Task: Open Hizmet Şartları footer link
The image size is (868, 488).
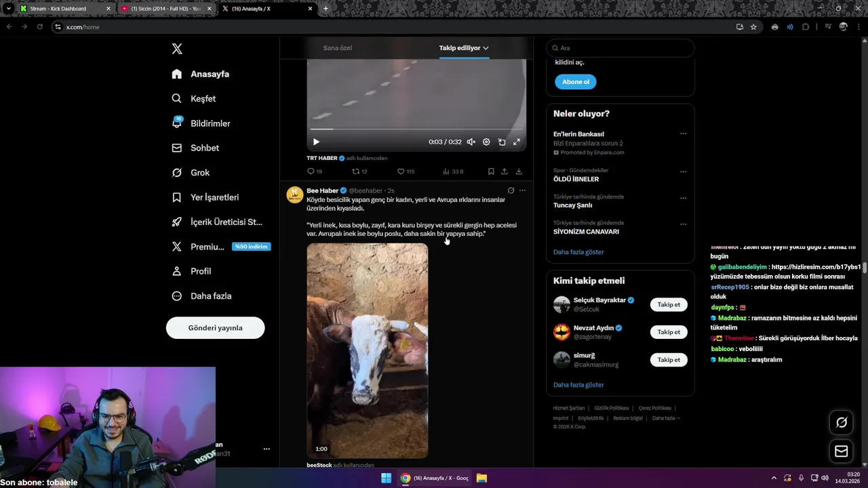Action: [x=568, y=408]
